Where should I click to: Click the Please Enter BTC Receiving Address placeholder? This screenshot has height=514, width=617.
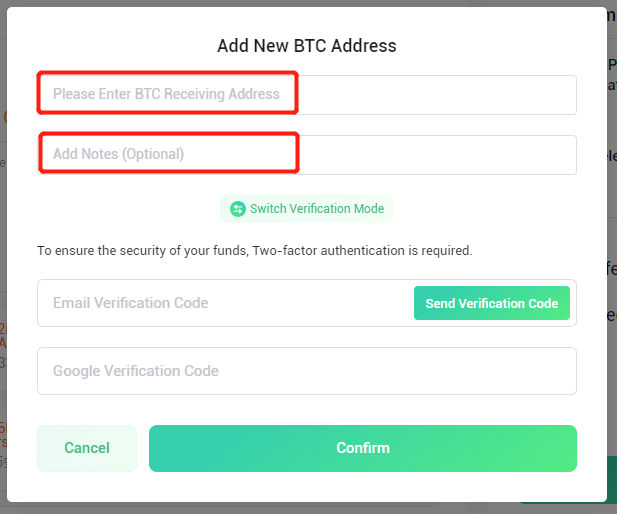[166, 94]
